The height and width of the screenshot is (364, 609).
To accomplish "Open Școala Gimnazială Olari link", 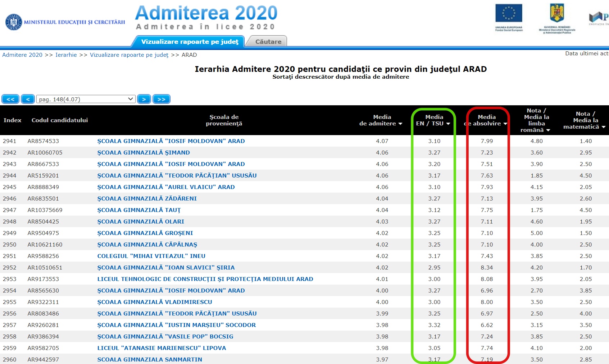I will [x=141, y=221].
